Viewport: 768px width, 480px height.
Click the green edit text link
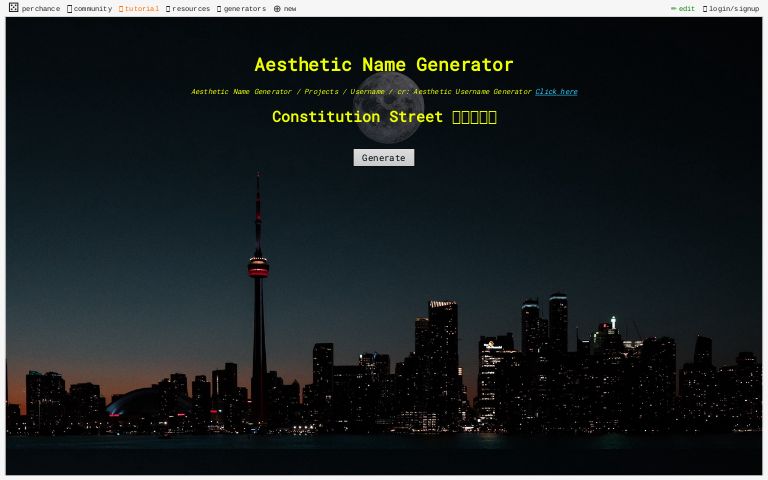coord(687,9)
